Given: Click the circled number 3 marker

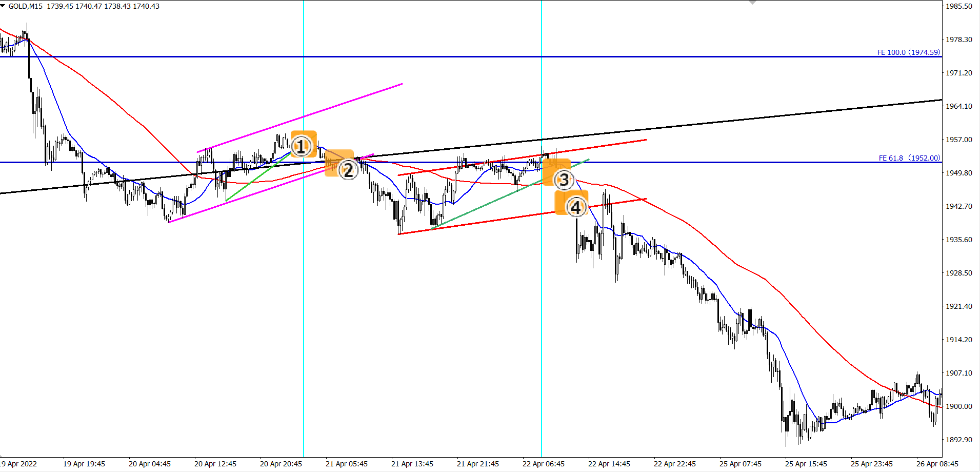Looking at the screenshot, I should click(x=564, y=180).
